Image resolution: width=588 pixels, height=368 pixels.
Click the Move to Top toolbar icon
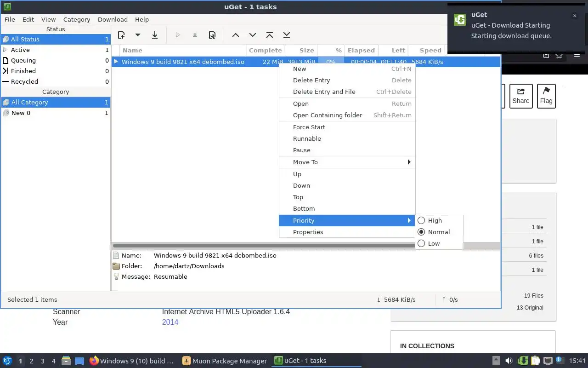click(x=270, y=35)
